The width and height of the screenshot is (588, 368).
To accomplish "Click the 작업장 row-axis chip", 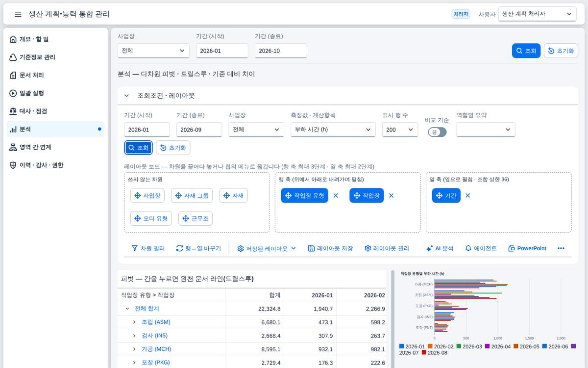I will pos(367,195).
